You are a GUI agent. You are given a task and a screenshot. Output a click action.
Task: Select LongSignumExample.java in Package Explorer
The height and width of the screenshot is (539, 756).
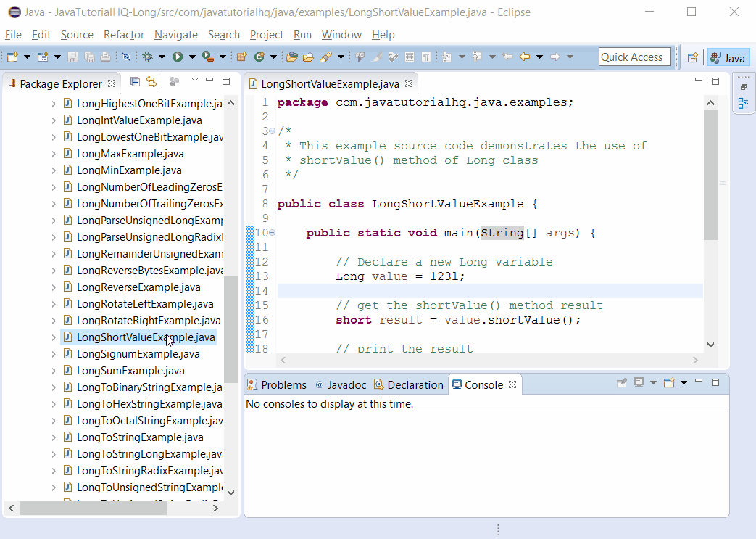pyautogui.click(x=138, y=354)
